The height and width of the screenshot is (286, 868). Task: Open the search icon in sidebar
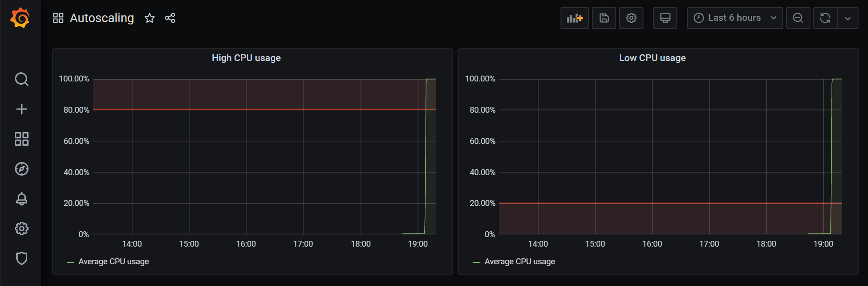pos(21,79)
